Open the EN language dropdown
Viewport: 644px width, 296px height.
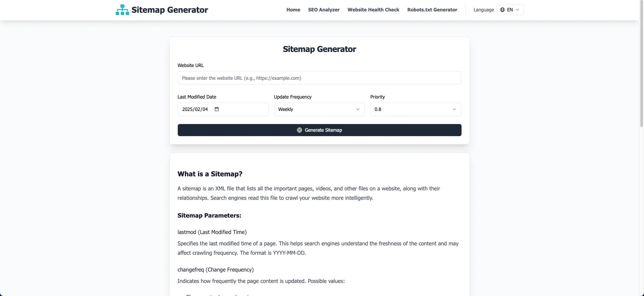click(509, 10)
